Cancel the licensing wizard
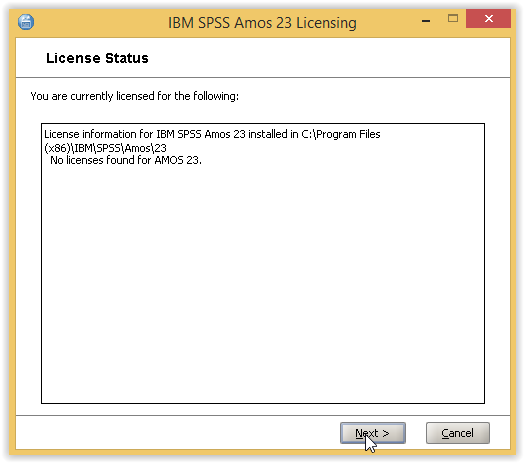524x463 pixels. tap(457, 433)
